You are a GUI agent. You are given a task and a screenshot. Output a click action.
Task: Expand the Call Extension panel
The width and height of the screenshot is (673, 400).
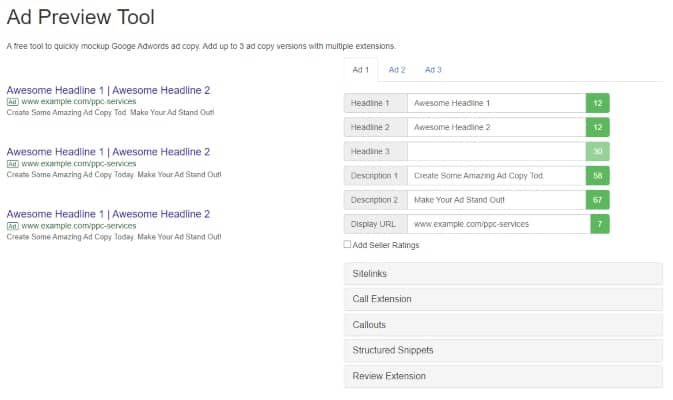(503, 299)
